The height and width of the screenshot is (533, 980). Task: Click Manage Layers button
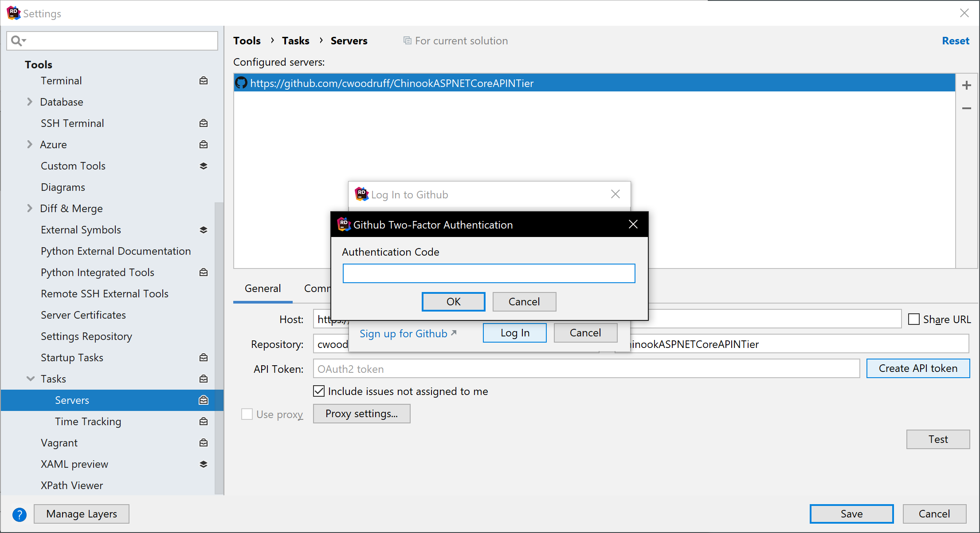point(82,514)
